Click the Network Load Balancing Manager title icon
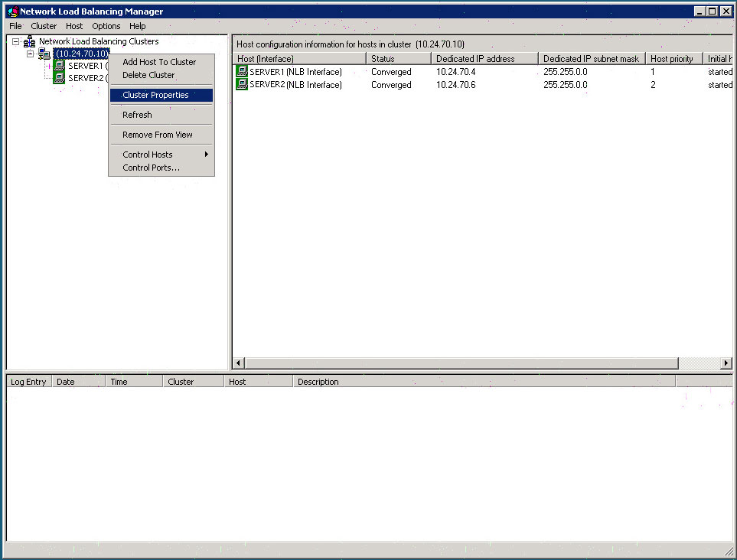The width and height of the screenshot is (737, 560). [x=13, y=11]
